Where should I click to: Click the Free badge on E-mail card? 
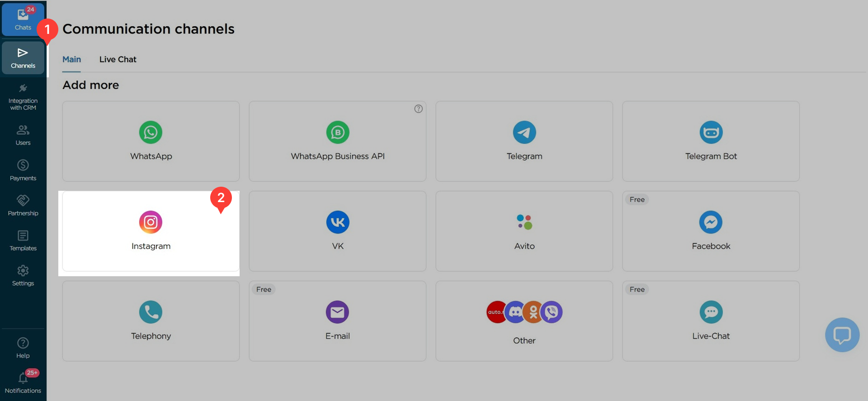(264, 289)
